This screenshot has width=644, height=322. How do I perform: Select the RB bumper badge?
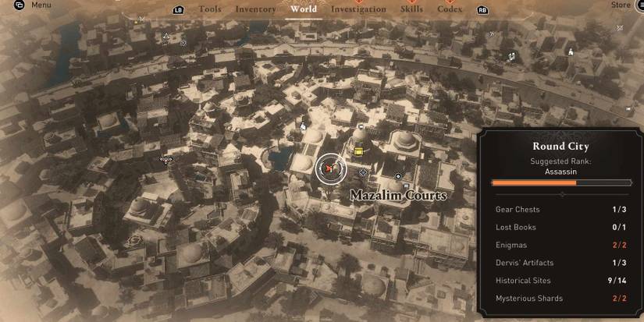pos(482,10)
